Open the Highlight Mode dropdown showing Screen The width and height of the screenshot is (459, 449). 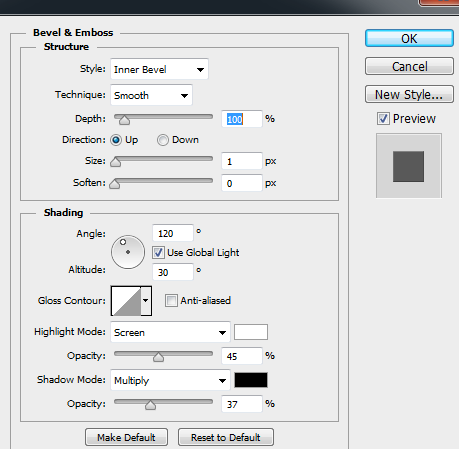(x=170, y=332)
